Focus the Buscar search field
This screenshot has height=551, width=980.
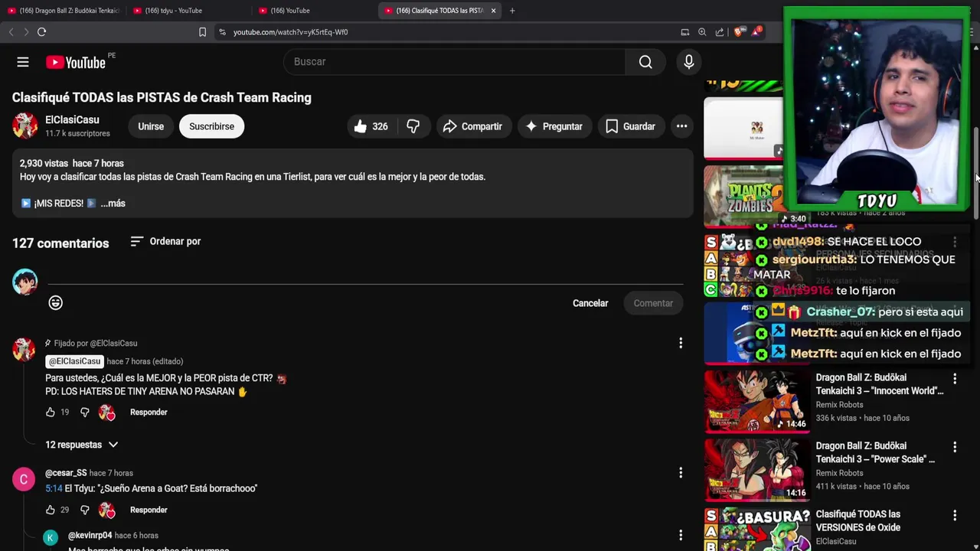455,62
